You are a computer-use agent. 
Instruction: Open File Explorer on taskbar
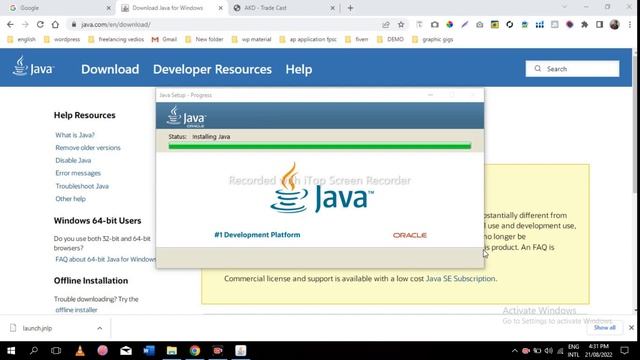point(172,351)
